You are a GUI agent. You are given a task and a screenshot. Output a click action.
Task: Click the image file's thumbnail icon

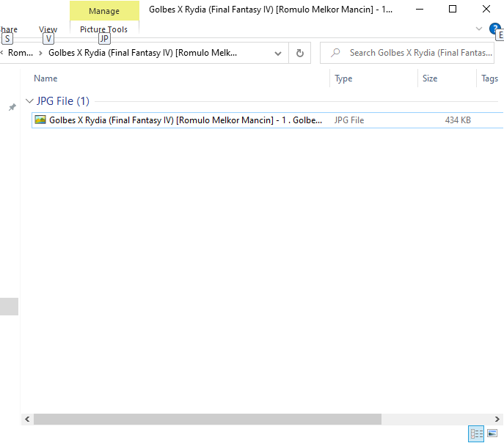click(40, 120)
